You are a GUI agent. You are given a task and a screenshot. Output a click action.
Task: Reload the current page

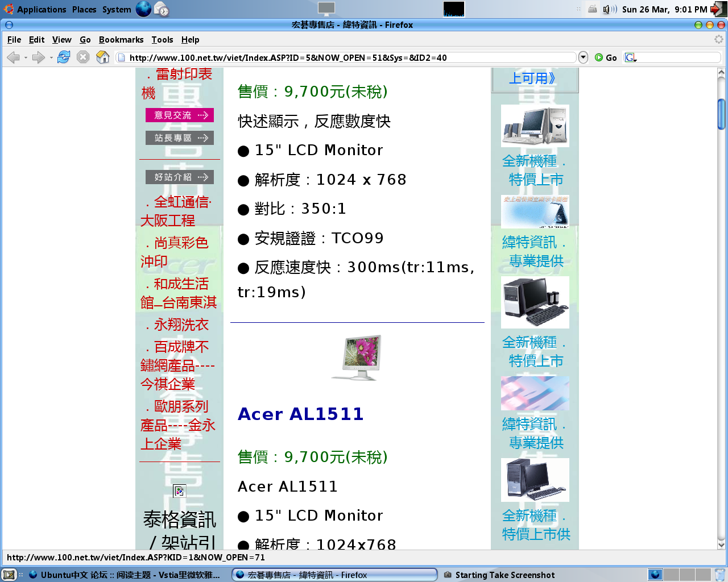tap(64, 57)
